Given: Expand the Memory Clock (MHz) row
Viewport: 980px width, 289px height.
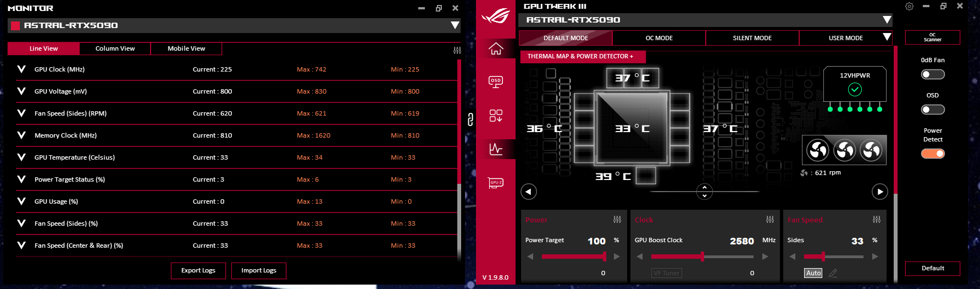Looking at the screenshot, I should 21,135.
